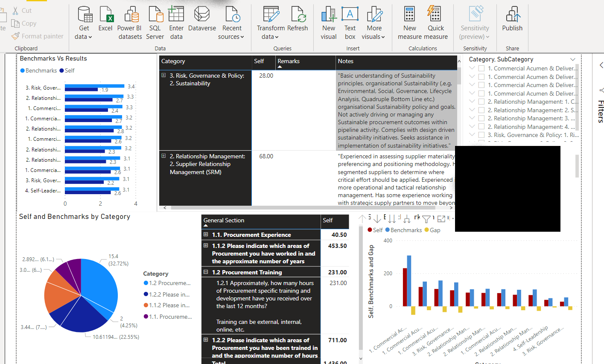Insert a Text box
Viewport: 604px width, 364px height.
(x=350, y=23)
